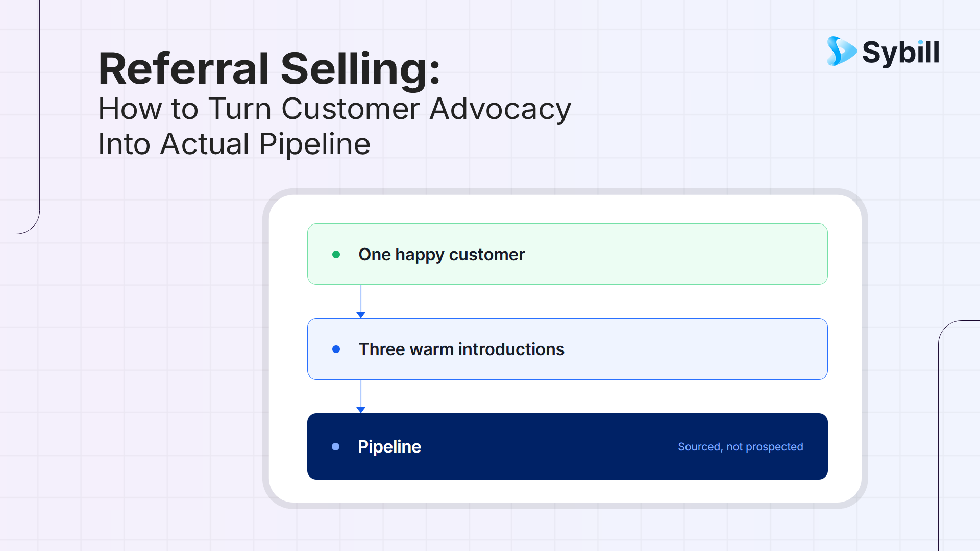Click the arrowhead pointing to Three warm introductions
The width and height of the screenshot is (980, 551).
(361, 315)
